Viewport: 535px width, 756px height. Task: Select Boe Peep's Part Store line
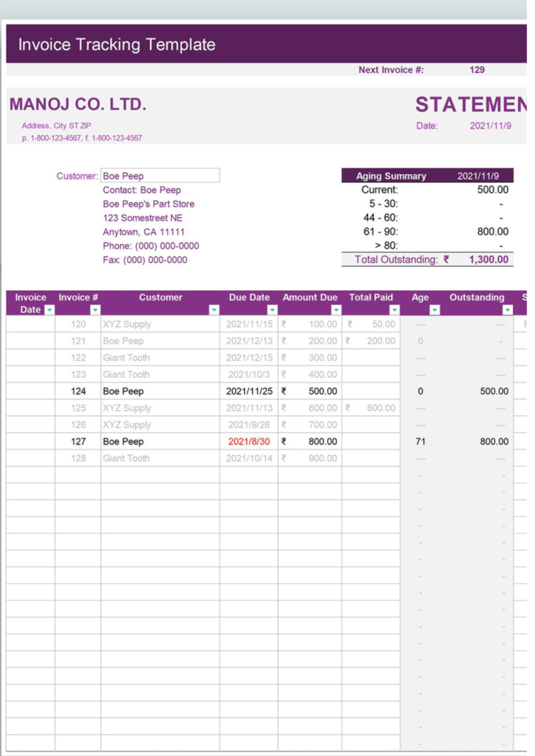coord(149,204)
